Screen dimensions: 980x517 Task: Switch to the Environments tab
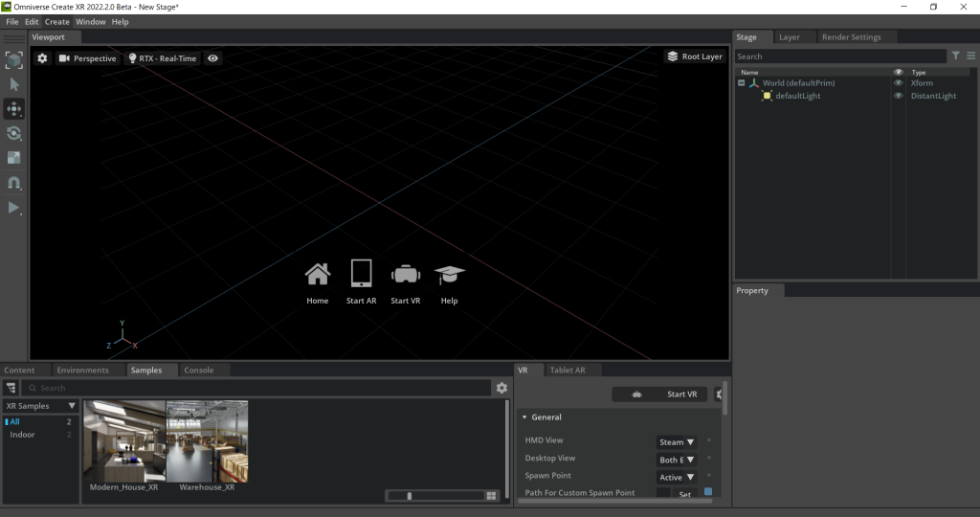click(x=82, y=370)
